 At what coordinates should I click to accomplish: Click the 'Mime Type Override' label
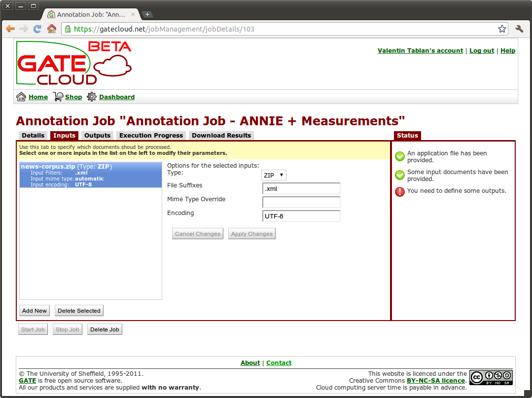coord(196,199)
